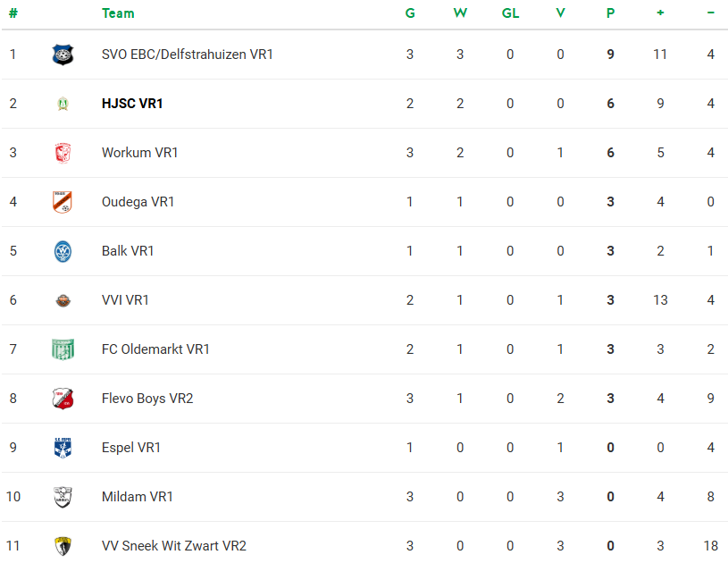Click the G games column header
The height and width of the screenshot is (563, 728).
[410, 13]
